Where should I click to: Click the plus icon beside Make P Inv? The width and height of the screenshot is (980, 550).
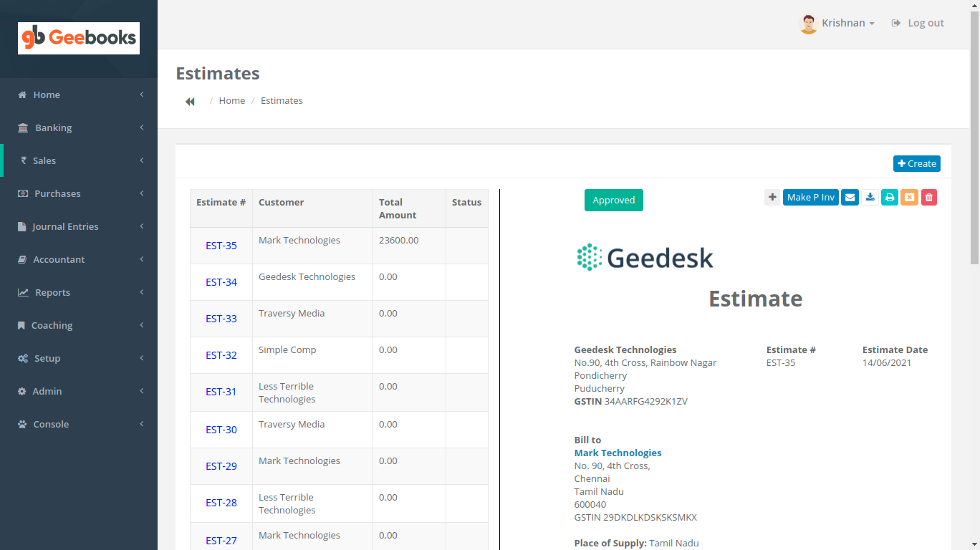pyautogui.click(x=772, y=197)
